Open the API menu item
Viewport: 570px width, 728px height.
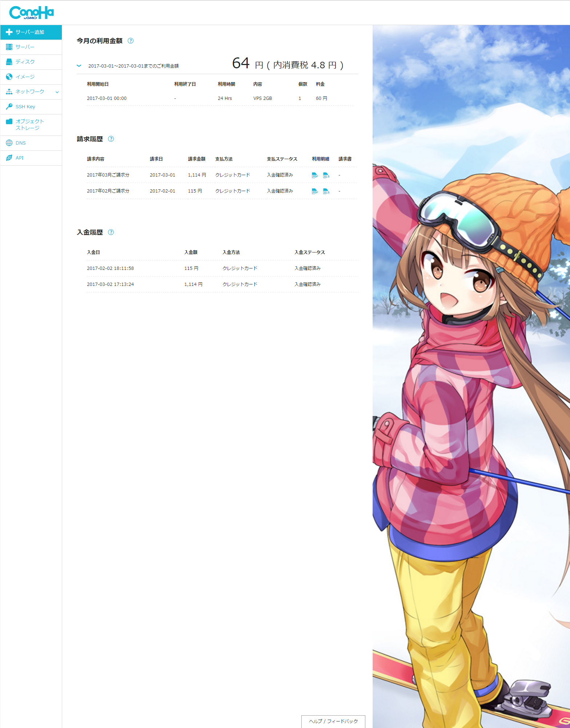coord(20,158)
